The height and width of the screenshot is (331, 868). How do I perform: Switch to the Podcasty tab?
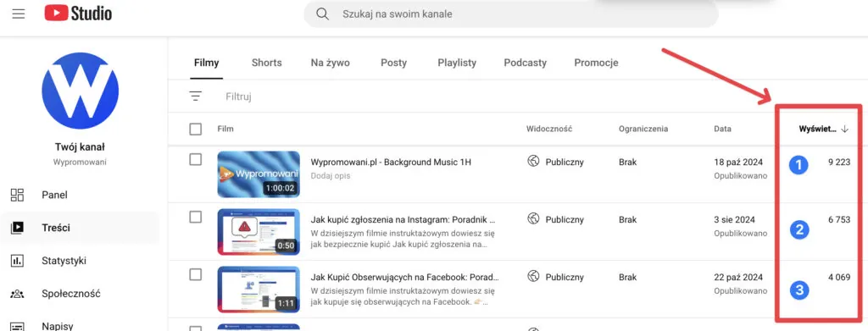click(x=526, y=63)
